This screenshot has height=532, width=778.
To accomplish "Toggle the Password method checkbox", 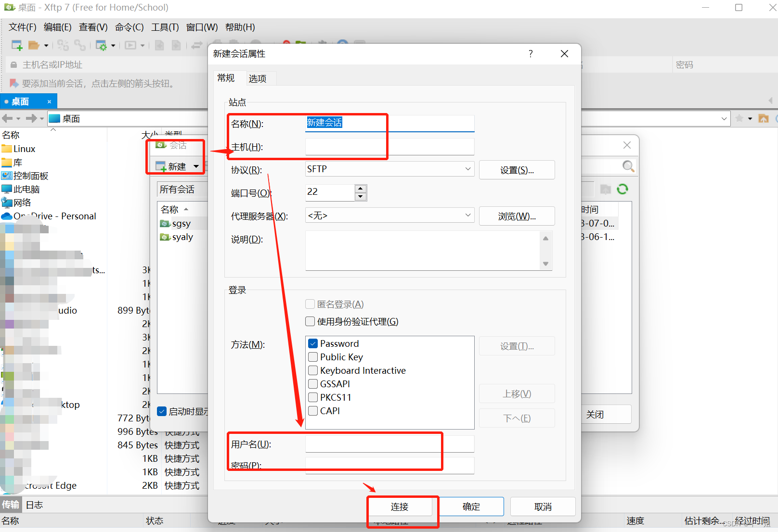I will (313, 343).
